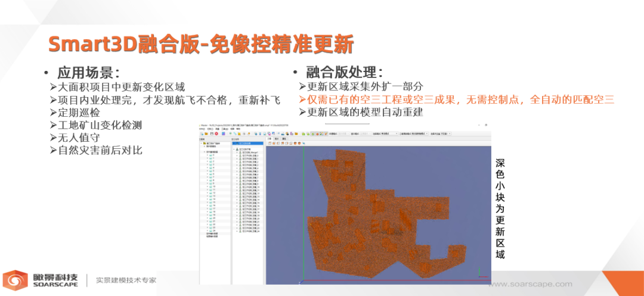Expand block 14 in the left tree

pos(208,200)
